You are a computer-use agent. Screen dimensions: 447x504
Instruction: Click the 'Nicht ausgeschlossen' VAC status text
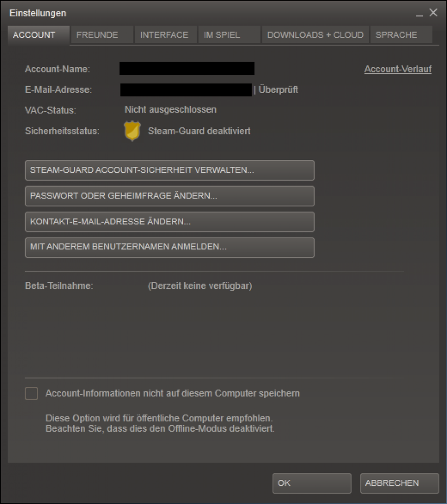point(170,110)
